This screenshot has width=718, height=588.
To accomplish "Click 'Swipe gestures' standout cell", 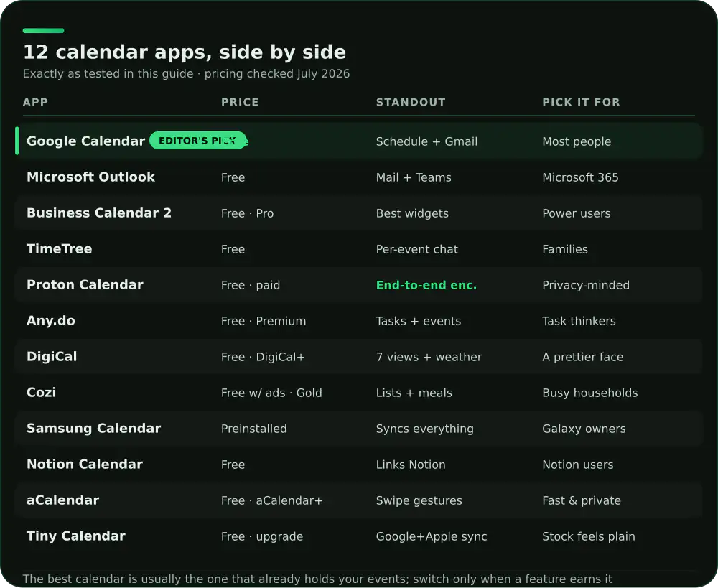I will [419, 500].
